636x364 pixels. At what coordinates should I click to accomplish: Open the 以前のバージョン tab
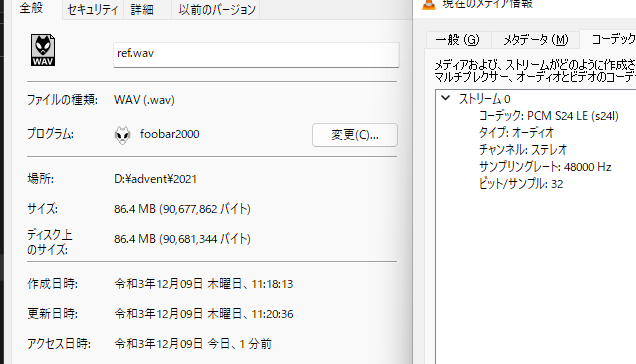[217, 10]
